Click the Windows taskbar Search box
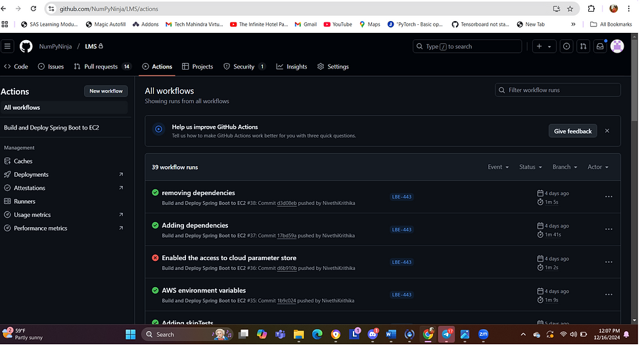 click(x=187, y=334)
